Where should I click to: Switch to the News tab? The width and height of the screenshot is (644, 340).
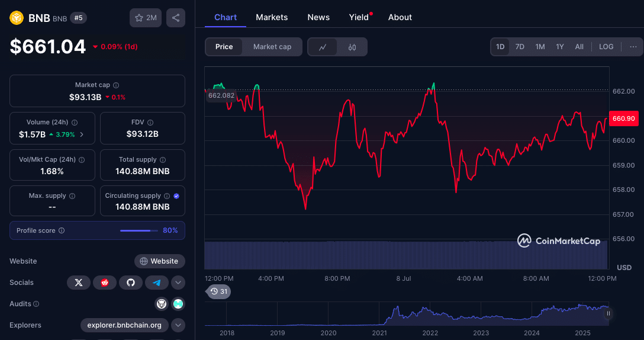pyautogui.click(x=318, y=17)
